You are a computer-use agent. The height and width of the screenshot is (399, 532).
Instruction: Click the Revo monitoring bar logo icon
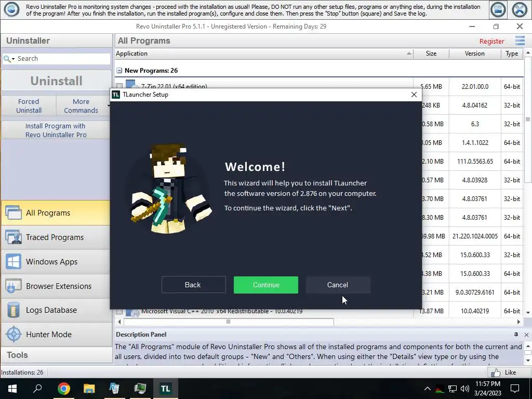coord(11,9)
